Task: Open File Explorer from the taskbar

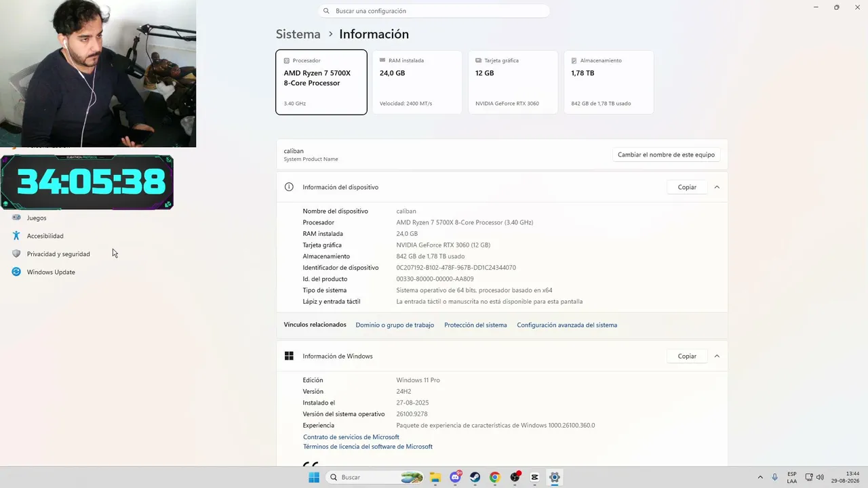Action: point(435,477)
